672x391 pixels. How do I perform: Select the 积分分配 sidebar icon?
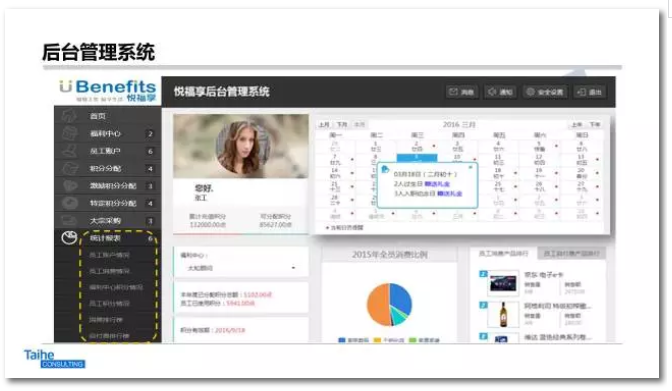pyautogui.click(x=69, y=168)
